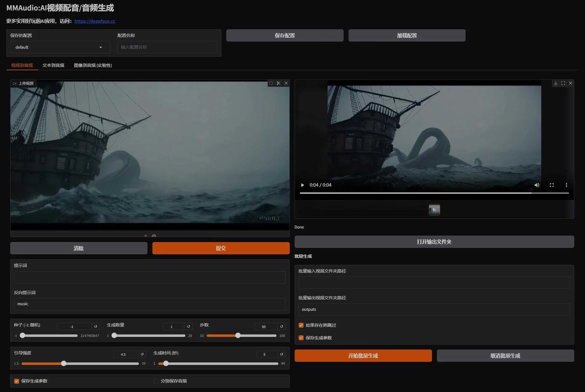Image resolution: width=585 pixels, height=392 pixels.
Task: Open output video more options menu
Action: point(567,185)
